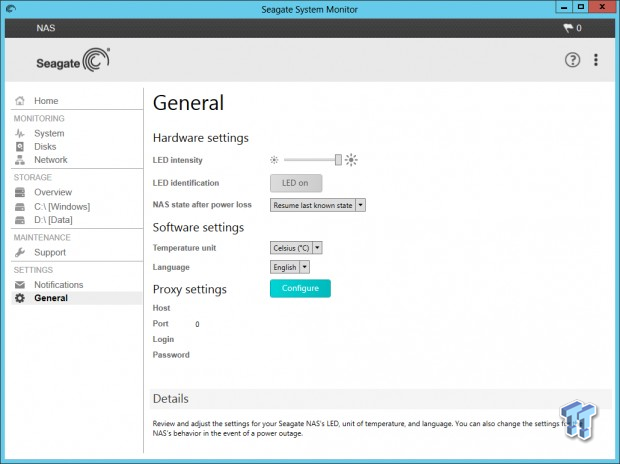Image resolution: width=620 pixels, height=464 pixels.
Task: Click the notification count 0 in header
Action: point(579,28)
